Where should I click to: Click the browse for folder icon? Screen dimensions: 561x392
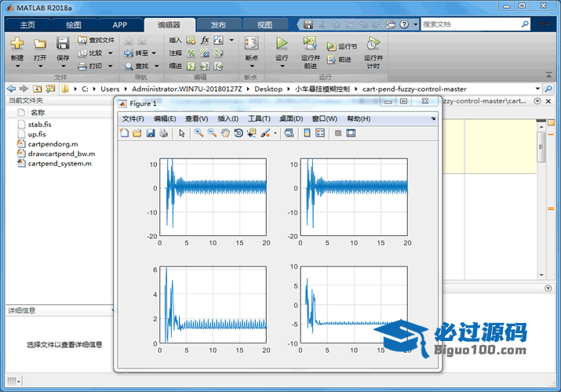click(x=50, y=89)
